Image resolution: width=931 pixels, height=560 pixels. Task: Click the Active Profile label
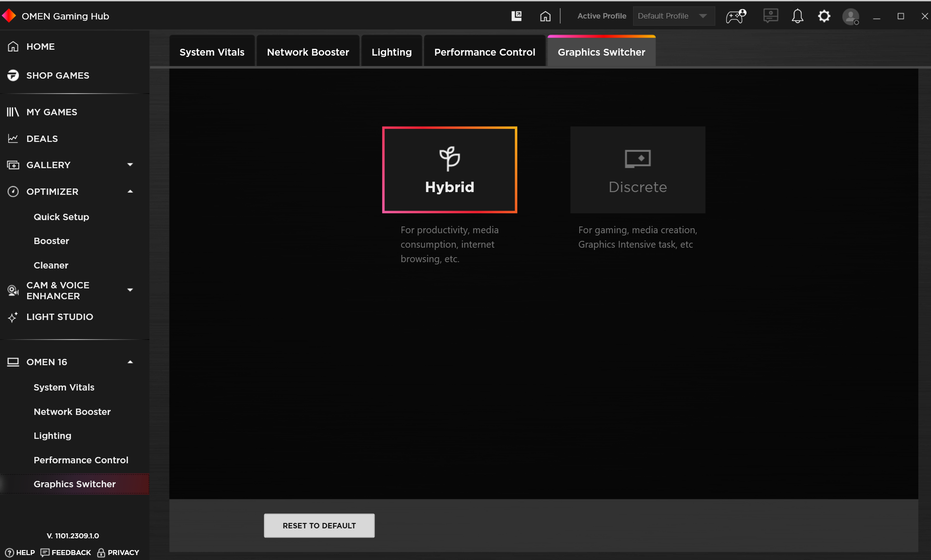pos(602,16)
